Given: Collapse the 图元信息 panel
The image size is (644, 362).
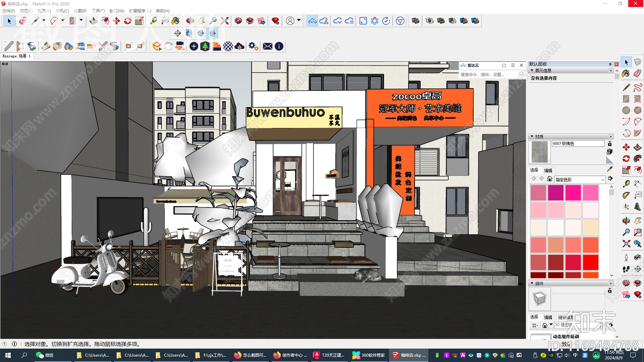Looking at the screenshot, I should coord(532,70).
